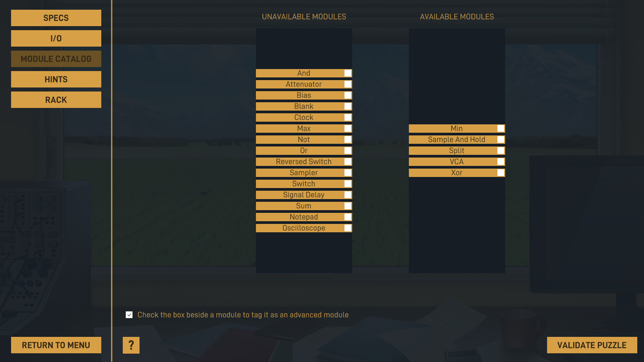Toggle the advanced module checkbox
Screen dimensions: 644x362
(129, 315)
